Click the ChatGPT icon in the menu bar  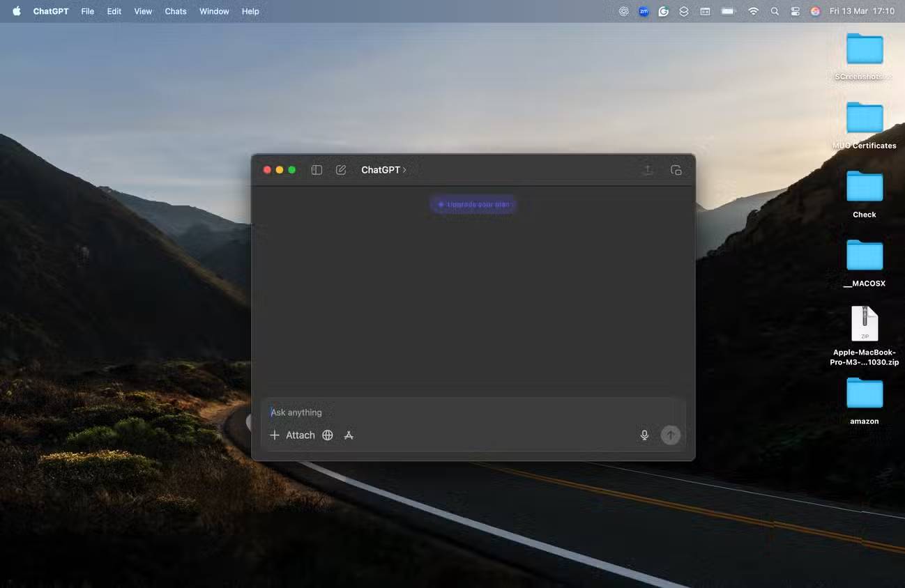click(624, 11)
